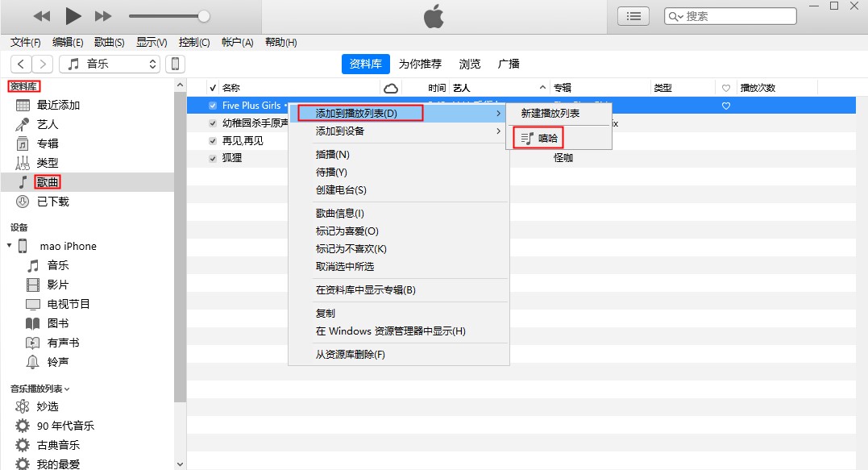Screen dimensions: 868x470
Task: Sort by the 艺人 column header
Action: coord(461,88)
